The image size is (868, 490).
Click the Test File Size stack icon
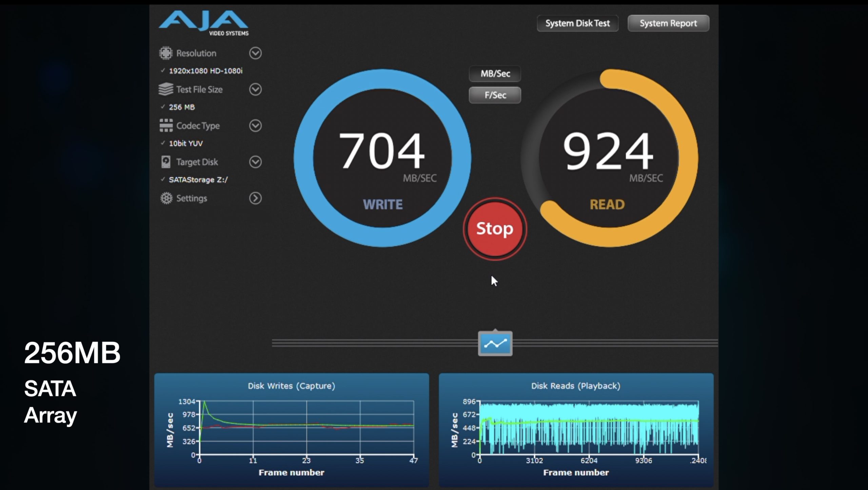[x=166, y=89]
